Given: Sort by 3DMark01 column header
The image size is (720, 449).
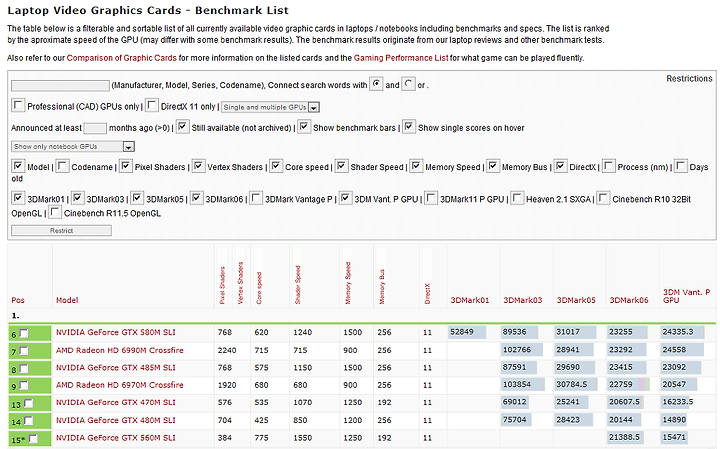Looking at the screenshot, I should point(470,300).
